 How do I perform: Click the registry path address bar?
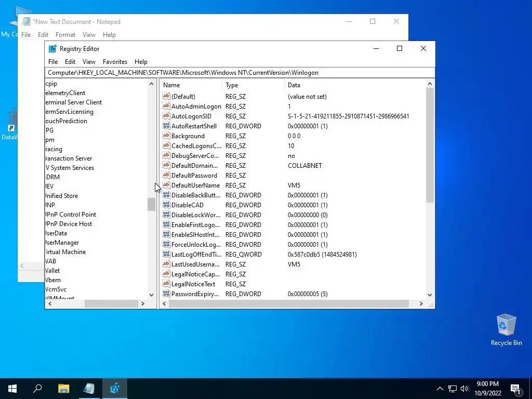pyautogui.click(x=240, y=73)
